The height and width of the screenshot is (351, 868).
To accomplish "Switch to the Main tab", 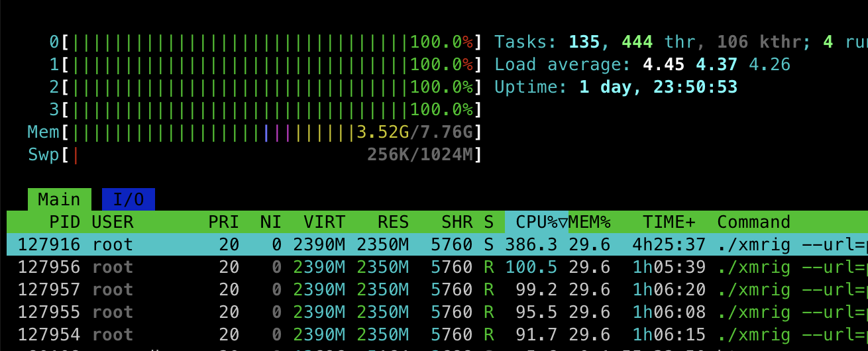I will pos(59,199).
